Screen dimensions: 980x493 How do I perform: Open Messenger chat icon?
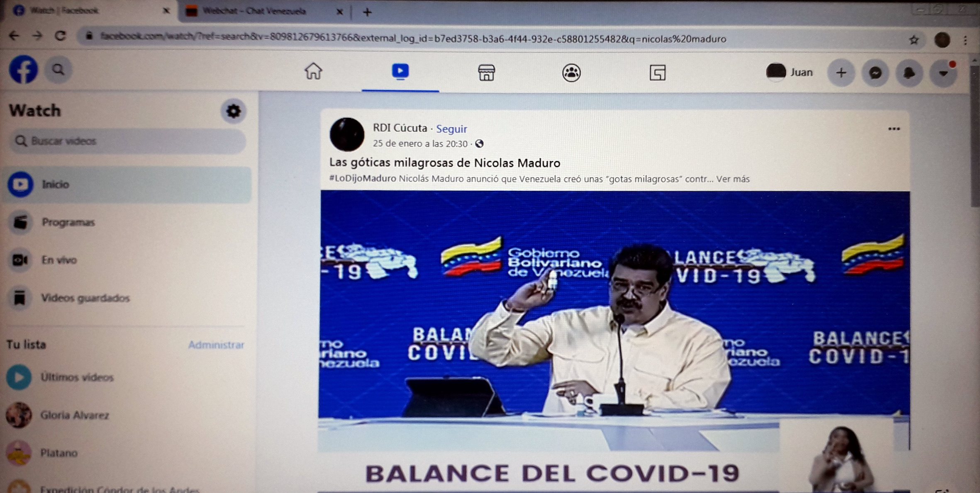875,73
